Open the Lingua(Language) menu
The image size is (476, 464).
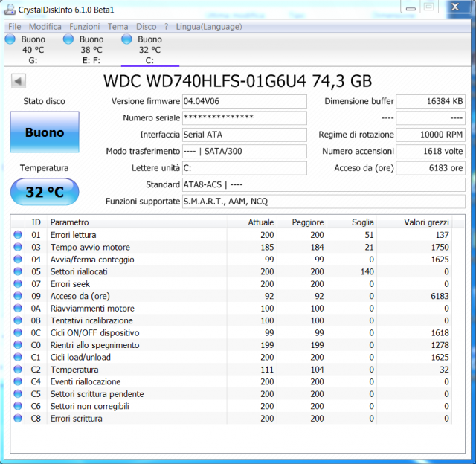point(208,26)
